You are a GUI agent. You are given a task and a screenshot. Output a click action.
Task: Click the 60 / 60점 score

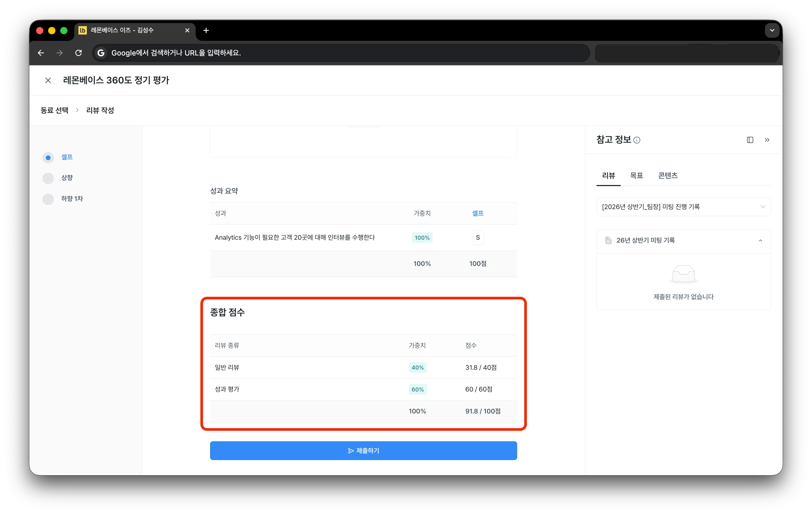click(478, 389)
